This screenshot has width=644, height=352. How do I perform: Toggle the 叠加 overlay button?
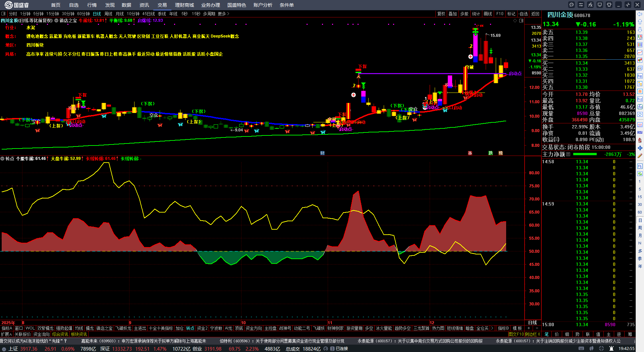click(453, 14)
